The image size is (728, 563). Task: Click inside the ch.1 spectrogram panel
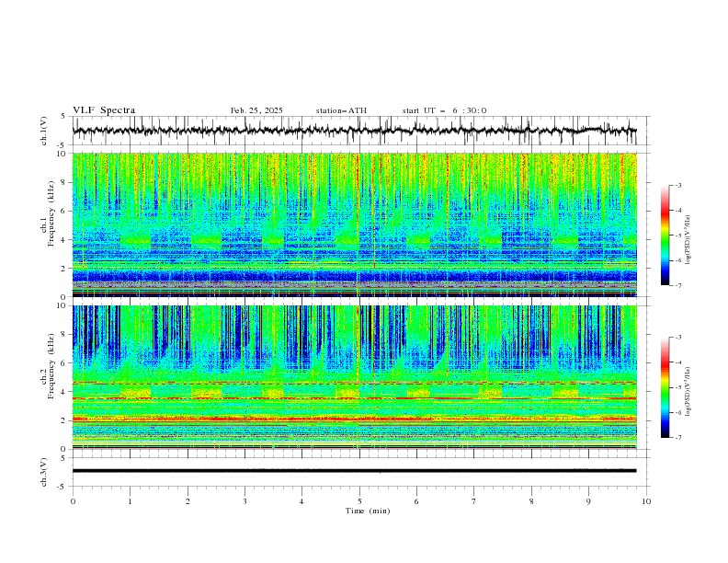pyautogui.click(x=355, y=224)
